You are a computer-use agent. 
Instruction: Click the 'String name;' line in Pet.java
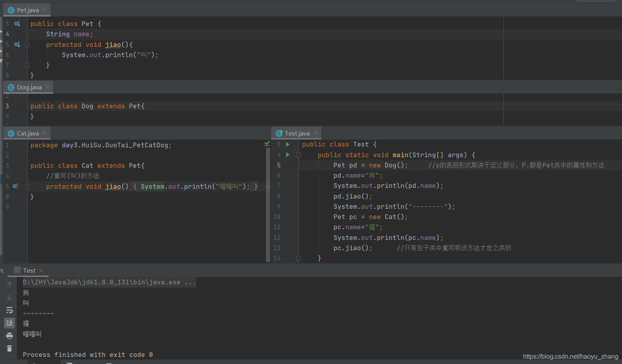[x=69, y=34]
